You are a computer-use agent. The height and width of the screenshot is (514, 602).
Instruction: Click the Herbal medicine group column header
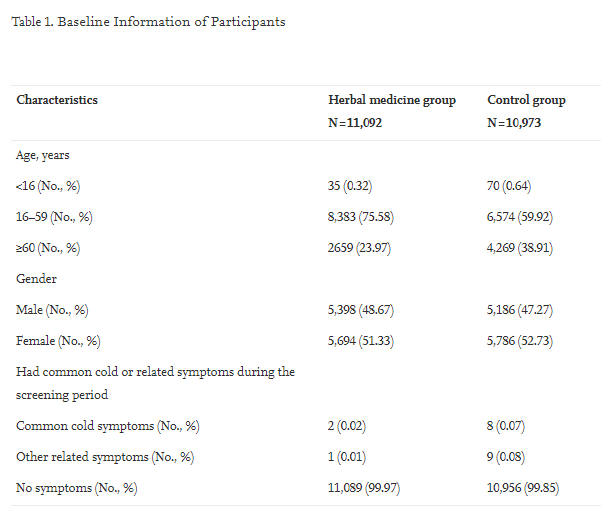tap(392, 100)
